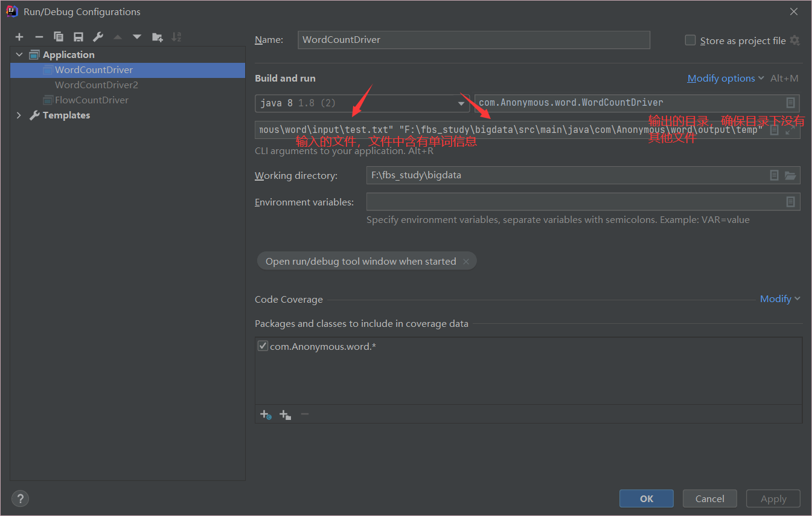
Task: Browse for the working directory folder
Action: tap(790, 175)
